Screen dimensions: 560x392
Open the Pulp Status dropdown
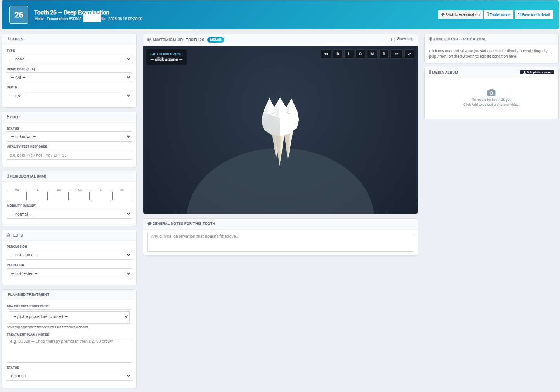point(69,136)
